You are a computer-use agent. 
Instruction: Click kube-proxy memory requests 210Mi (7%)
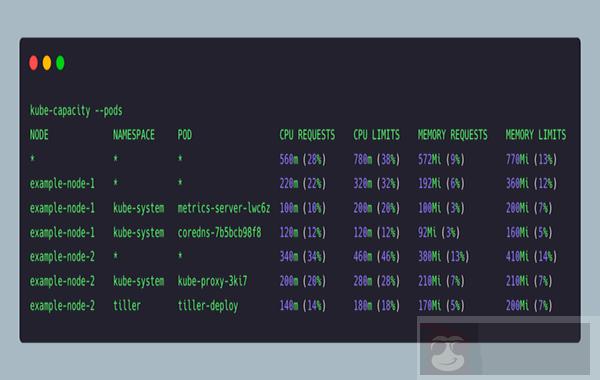(441, 281)
